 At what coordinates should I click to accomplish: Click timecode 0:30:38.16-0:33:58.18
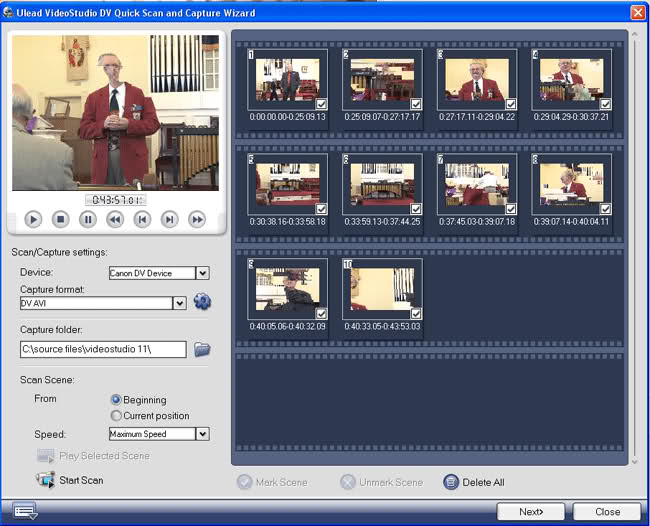point(288,222)
